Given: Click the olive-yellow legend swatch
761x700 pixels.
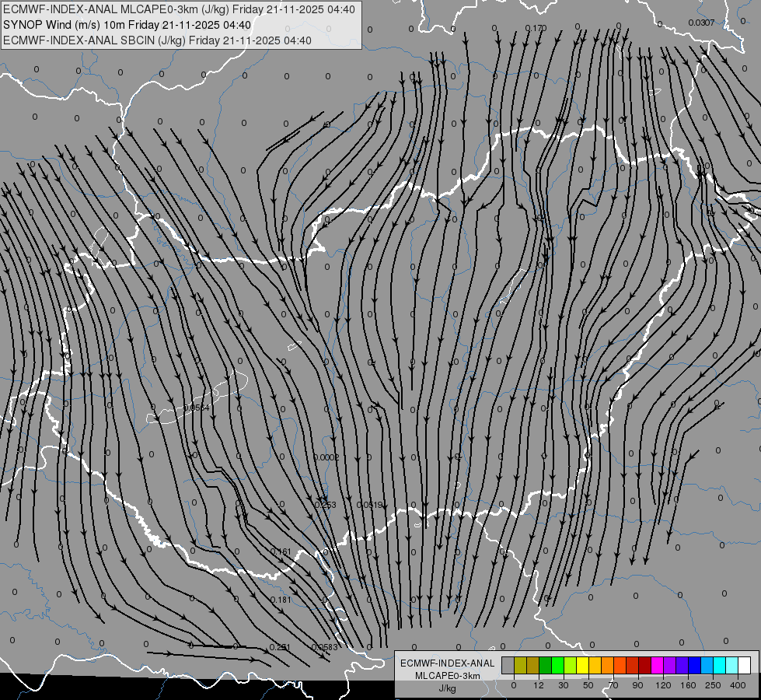Looking at the screenshot, I should [x=520, y=665].
